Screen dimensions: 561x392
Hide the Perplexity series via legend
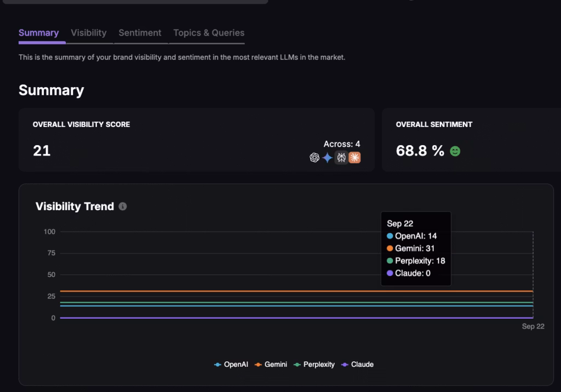tap(314, 364)
